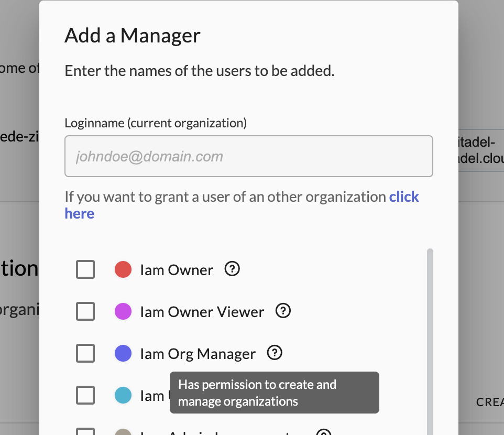Click the 'Add a Manager' dialog title
Viewport: 504px width, 435px height.
tap(133, 35)
